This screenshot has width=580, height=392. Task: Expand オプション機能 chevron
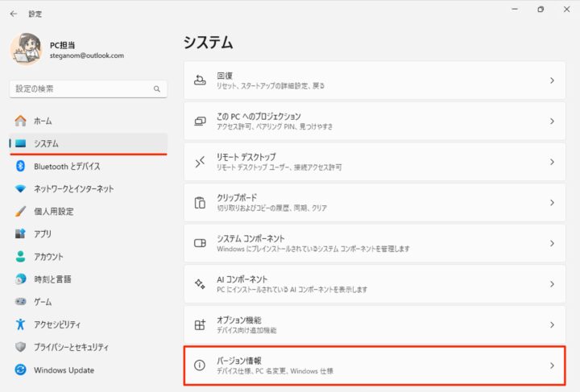[552, 324]
